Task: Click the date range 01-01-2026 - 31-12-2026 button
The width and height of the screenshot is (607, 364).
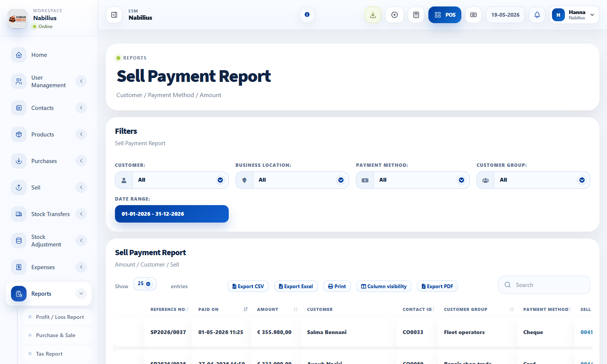Action: tap(172, 214)
